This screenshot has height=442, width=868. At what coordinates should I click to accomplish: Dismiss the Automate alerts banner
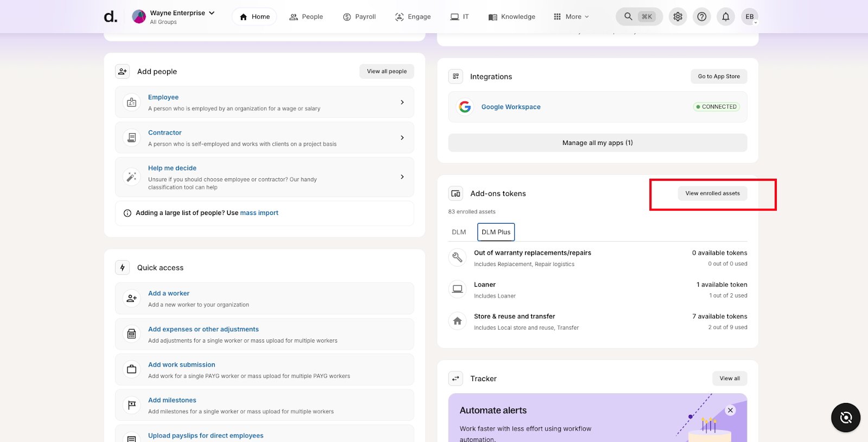(730, 411)
